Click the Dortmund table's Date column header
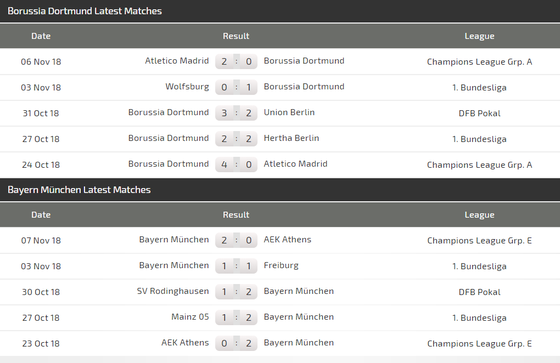The width and height of the screenshot is (560, 363). click(41, 36)
